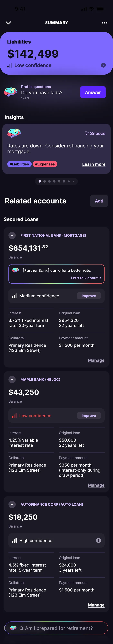This screenshot has height=644, width=113.
Task: Tap the back chevron beside Summary
Action: tap(8, 23)
